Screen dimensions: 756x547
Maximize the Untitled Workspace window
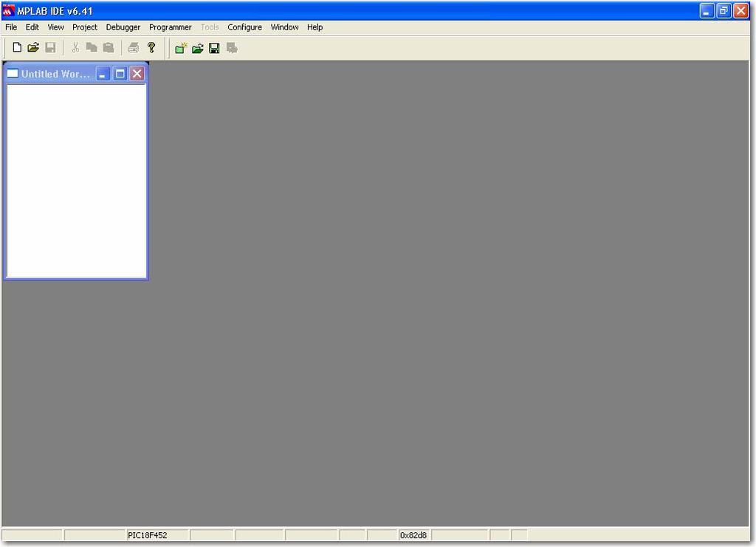click(120, 74)
